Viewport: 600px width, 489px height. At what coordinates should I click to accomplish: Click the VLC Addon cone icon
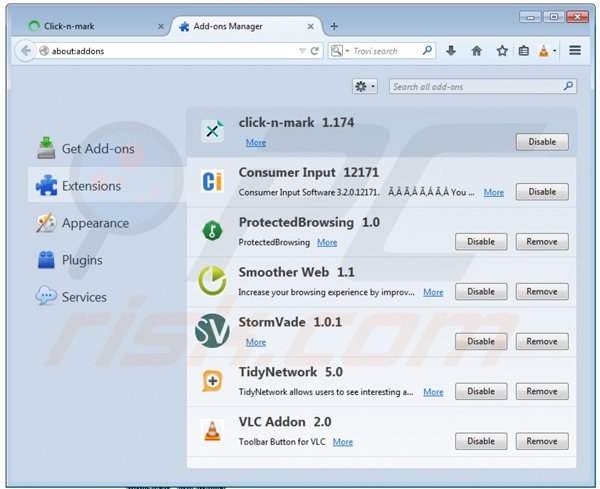coord(212,430)
